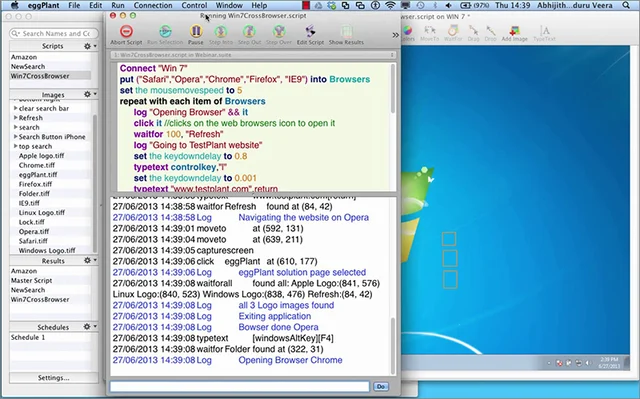Open the Help menu
Viewport: 640px width, 399px height.
pos(259,5)
